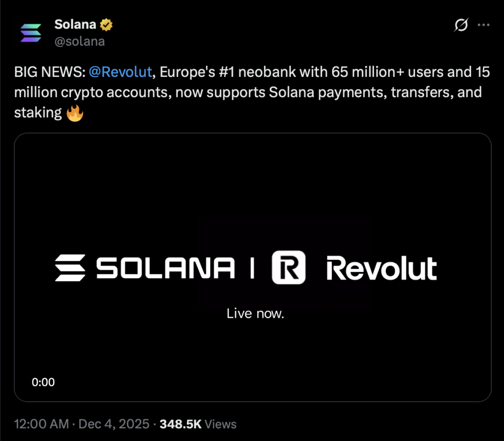Click the Solana display name
Viewport: 504px width, 441px height.
click(76, 24)
